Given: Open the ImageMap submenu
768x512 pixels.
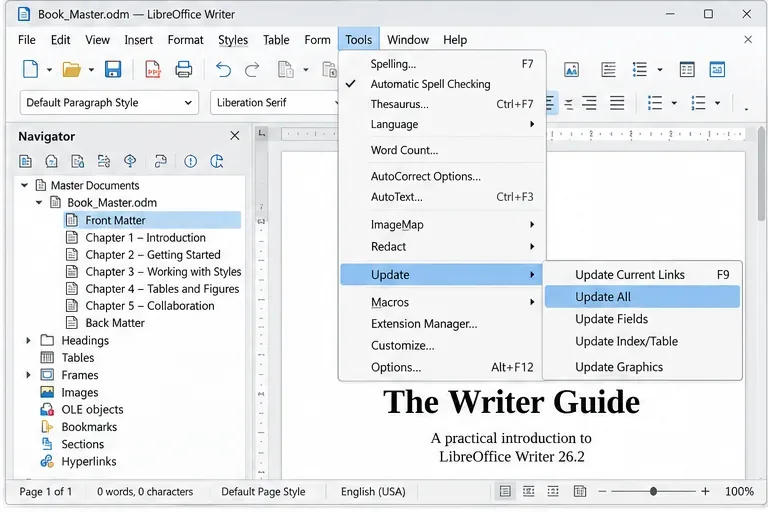Looking at the screenshot, I should (442, 225).
